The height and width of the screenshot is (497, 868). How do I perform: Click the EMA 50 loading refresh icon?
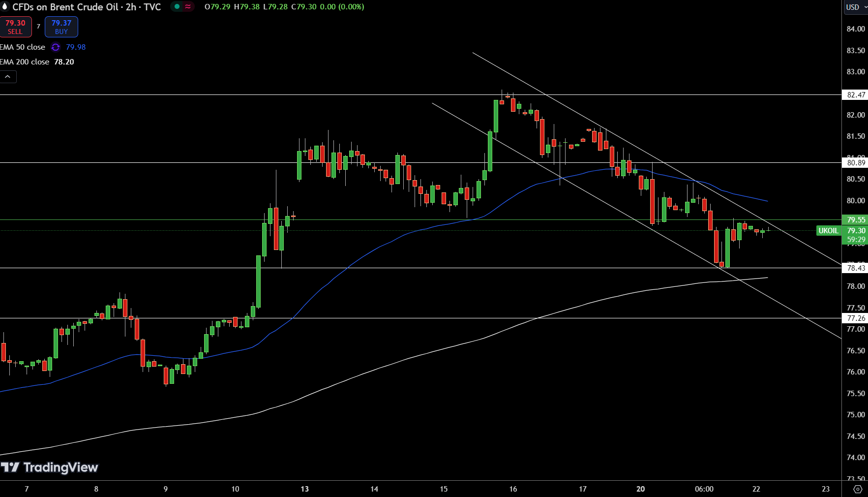click(56, 47)
